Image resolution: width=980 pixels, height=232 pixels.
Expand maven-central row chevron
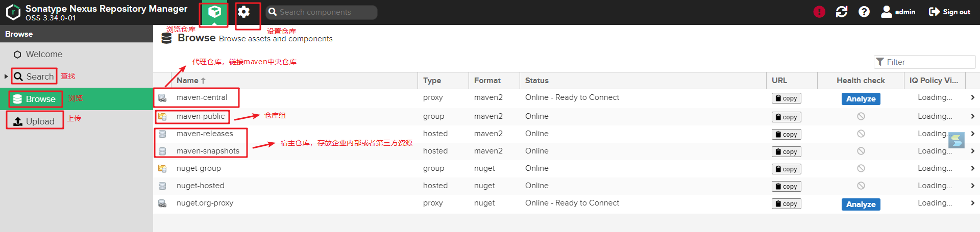click(972, 97)
